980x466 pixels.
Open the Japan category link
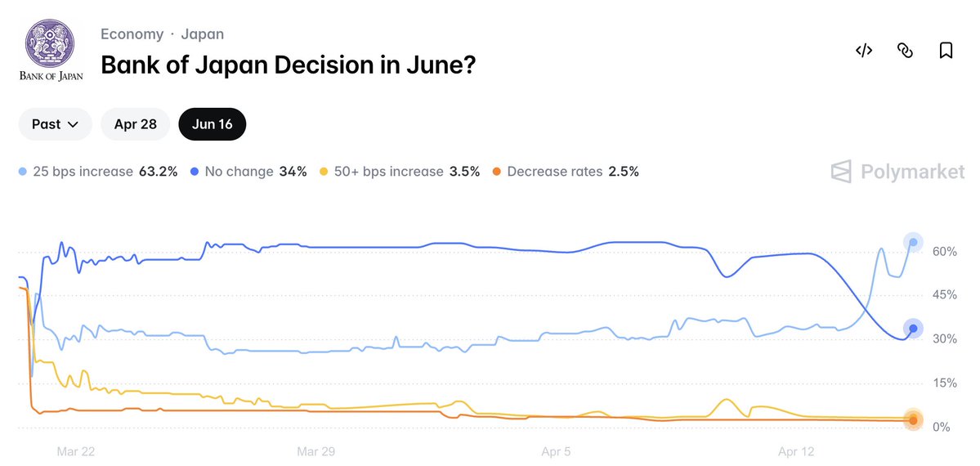pos(201,34)
